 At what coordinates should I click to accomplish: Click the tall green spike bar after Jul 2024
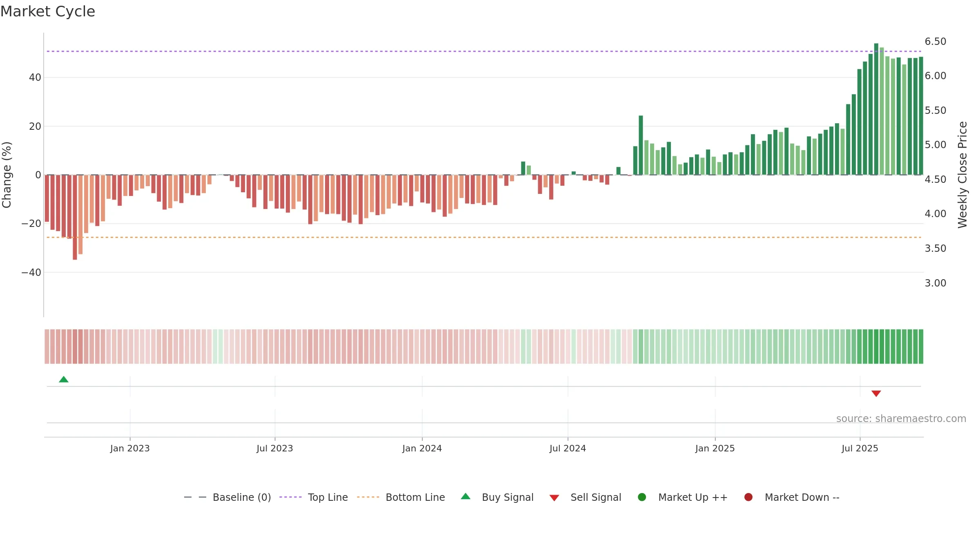pos(641,145)
